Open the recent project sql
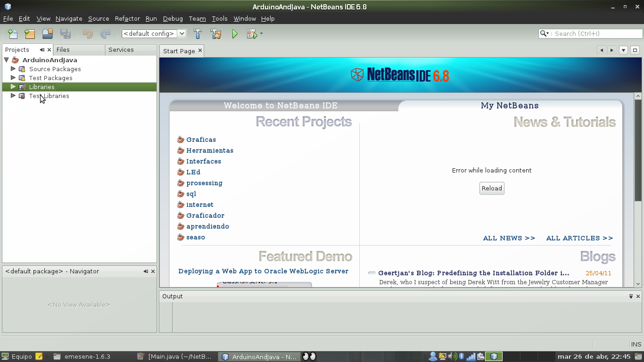 [x=191, y=194]
